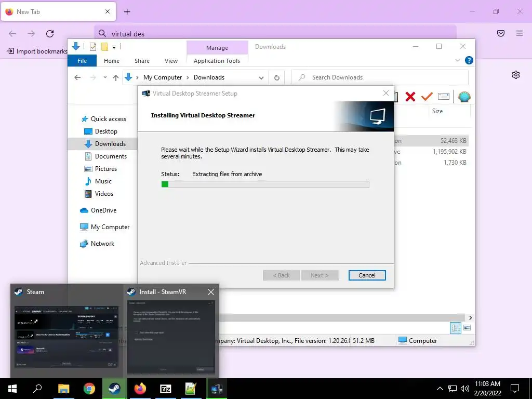Select the 1,195,902 KB file row
The image size is (532, 399).
[x=431, y=152]
